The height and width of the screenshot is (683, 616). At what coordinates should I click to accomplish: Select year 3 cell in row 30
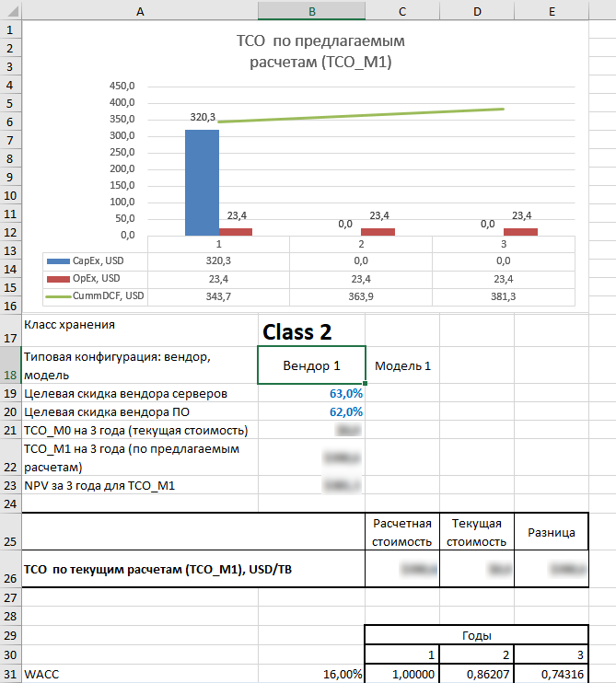pos(552,654)
